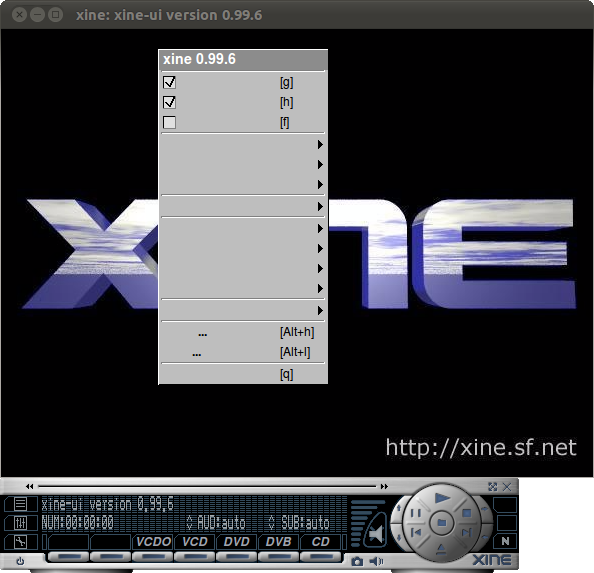Change subtitle channel with SUB arrows

(x=271, y=523)
